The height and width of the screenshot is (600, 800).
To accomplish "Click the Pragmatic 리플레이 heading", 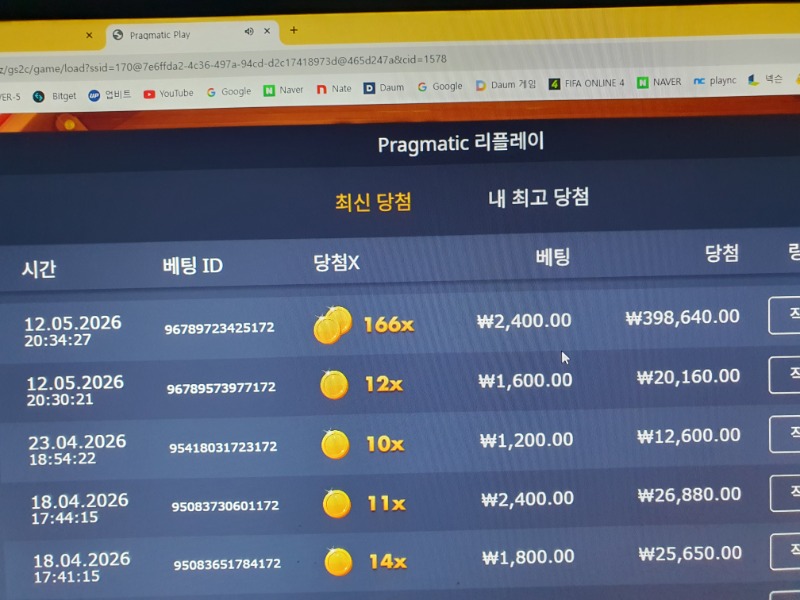I will pyautogui.click(x=461, y=143).
